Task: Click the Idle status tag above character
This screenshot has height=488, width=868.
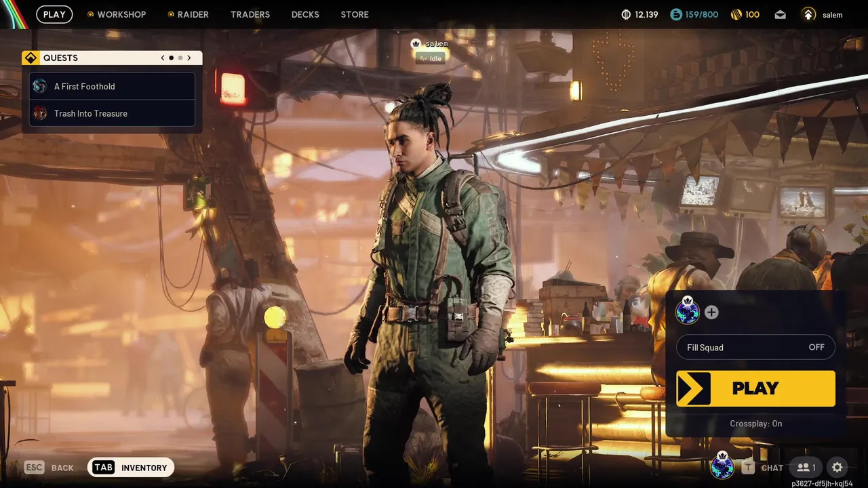Action: coord(430,58)
